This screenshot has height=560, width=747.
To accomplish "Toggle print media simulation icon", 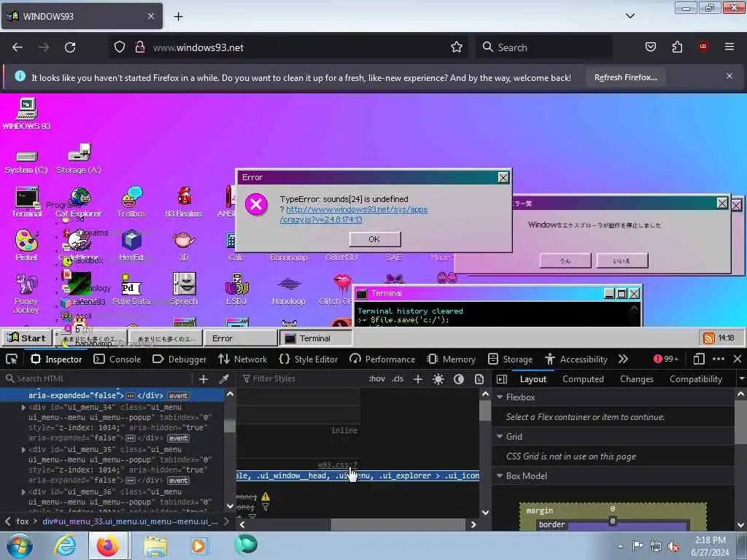I will pos(479,379).
